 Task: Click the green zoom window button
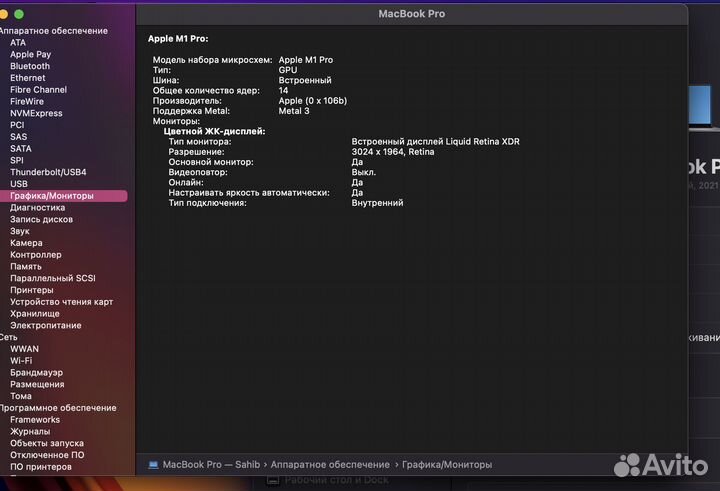point(19,14)
